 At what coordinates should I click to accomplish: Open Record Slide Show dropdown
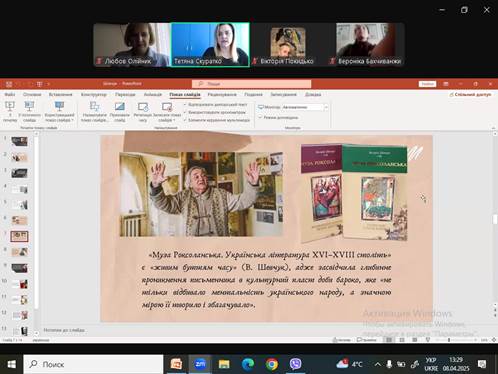167,111
